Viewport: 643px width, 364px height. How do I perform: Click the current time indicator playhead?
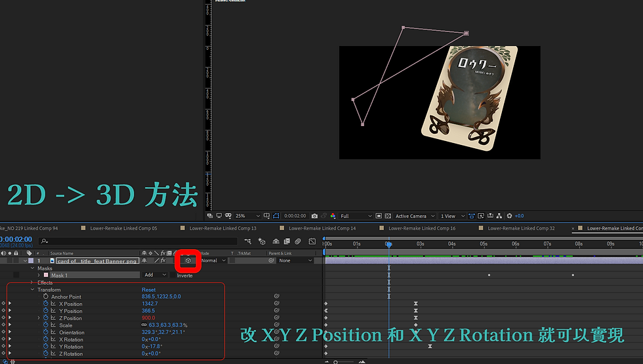pos(388,244)
